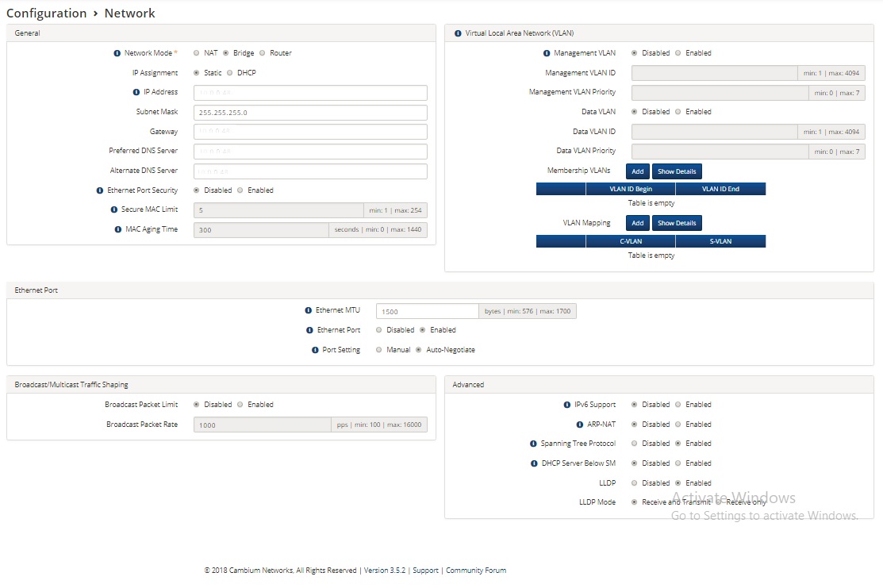Click the Gateway input field
The image size is (883, 588).
pos(310,132)
